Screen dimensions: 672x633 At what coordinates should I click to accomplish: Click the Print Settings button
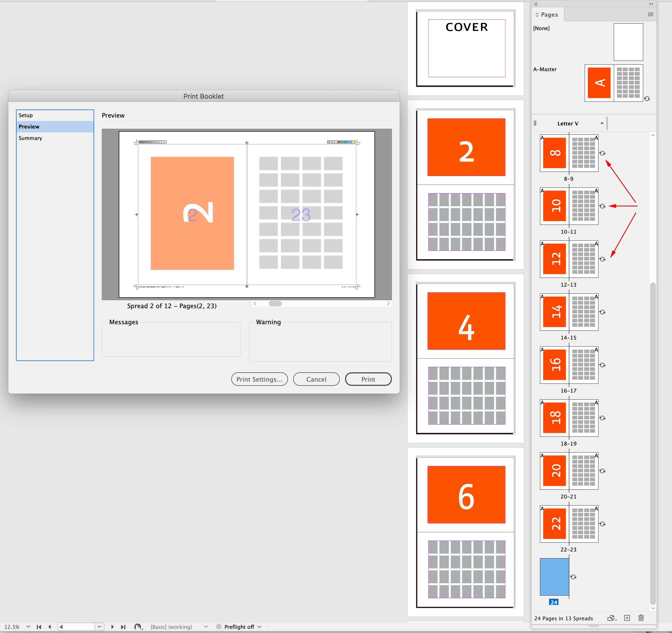tap(259, 379)
